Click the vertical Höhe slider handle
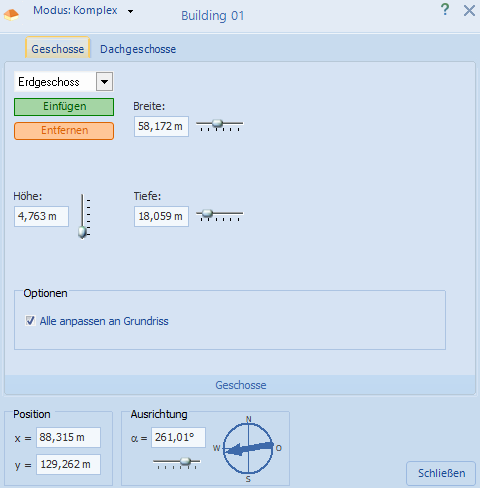This screenshot has width=480, height=488. click(82, 232)
